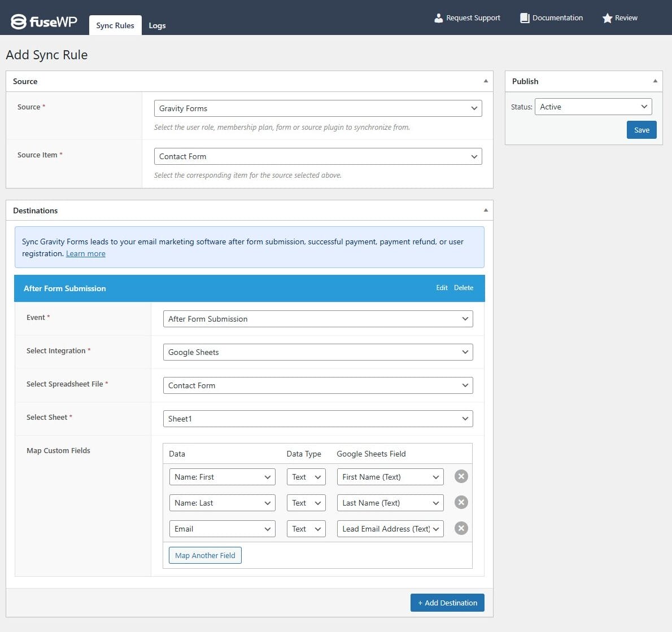Click the Map Custom Fields label
This screenshot has width=672, height=632.
(58, 450)
